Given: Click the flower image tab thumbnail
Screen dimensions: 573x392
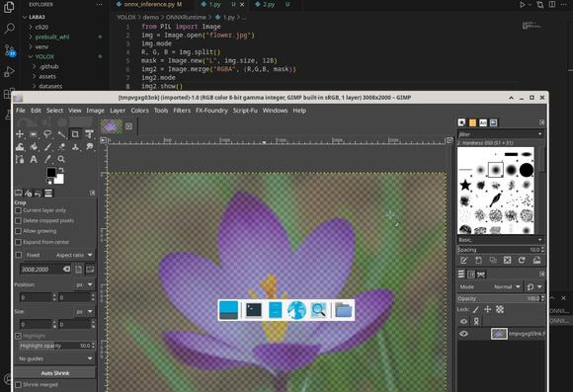Looking at the screenshot, I should coord(112,126).
